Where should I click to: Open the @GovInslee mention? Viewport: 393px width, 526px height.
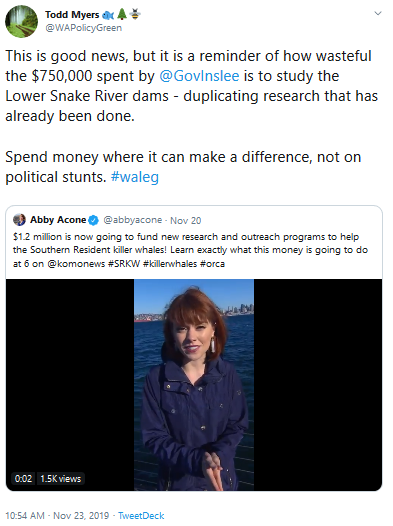click(199, 76)
